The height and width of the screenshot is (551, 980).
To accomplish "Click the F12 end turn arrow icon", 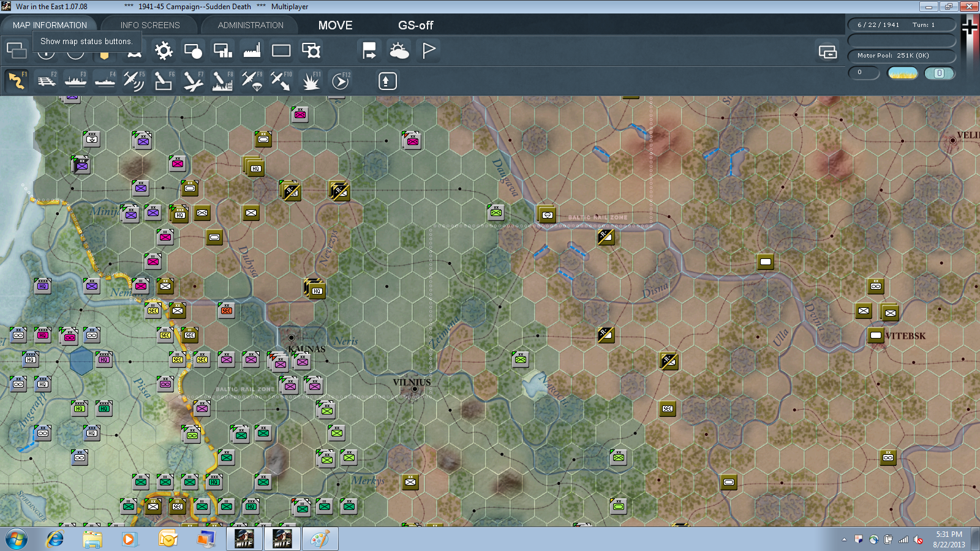I will [x=340, y=81].
